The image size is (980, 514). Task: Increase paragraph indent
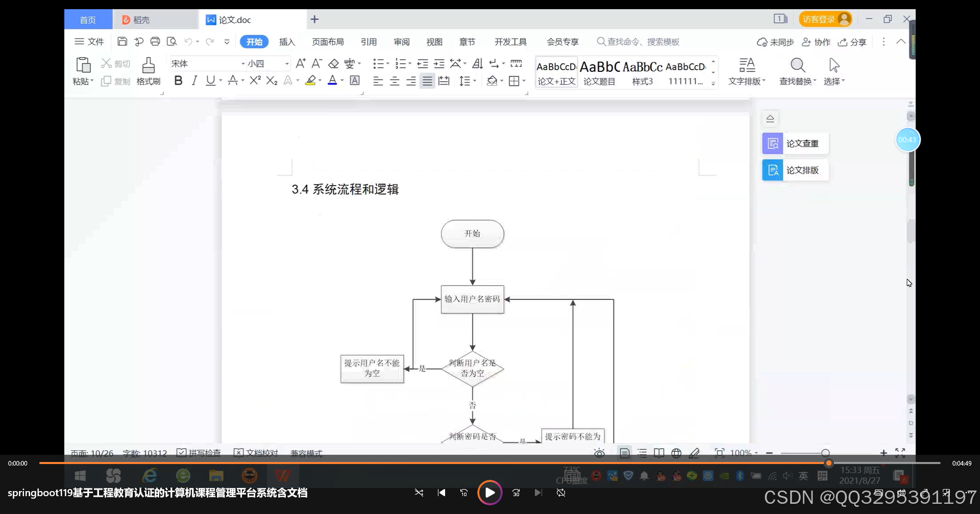439,64
